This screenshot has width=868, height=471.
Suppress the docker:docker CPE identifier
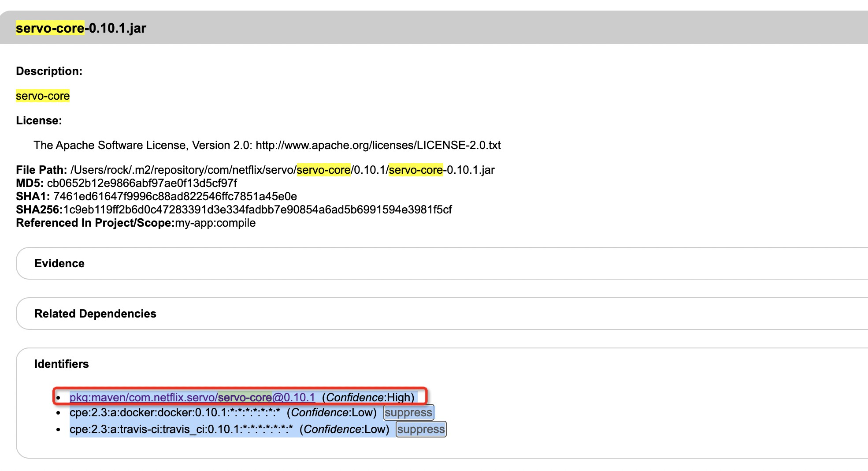click(408, 412)
